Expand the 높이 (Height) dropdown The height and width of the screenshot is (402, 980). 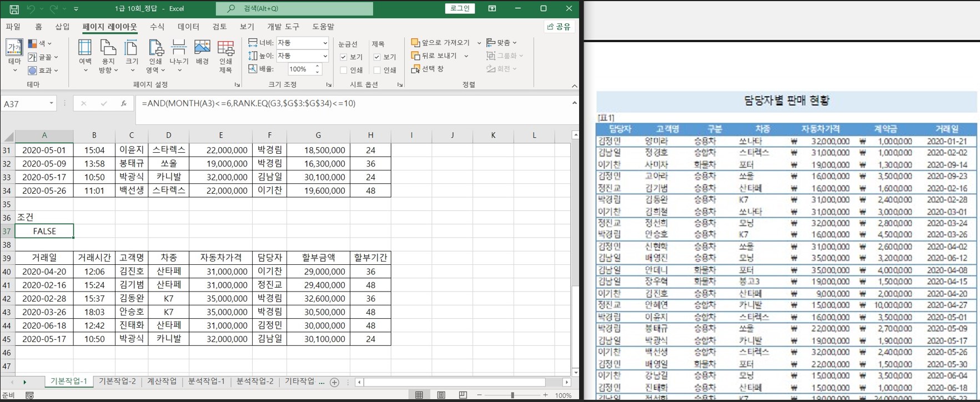(x=325, y=56)
